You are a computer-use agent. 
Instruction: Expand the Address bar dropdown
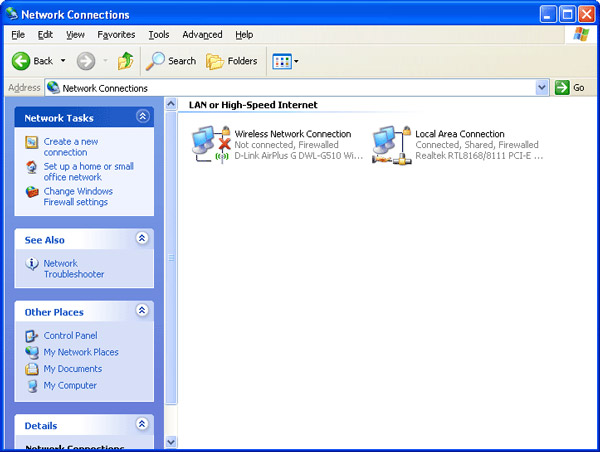[x=542, y=88]
